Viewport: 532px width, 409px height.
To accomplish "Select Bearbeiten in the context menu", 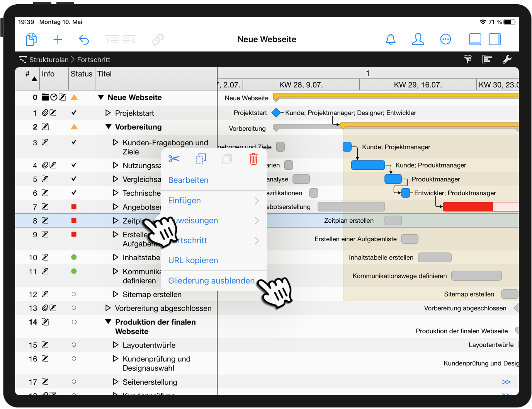I will click(x=188, y=180).
